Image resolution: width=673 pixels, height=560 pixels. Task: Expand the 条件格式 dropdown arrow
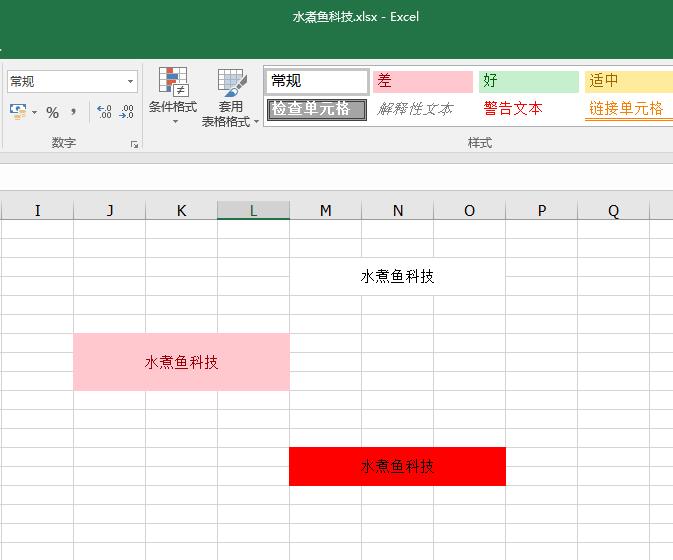click(x=175, y=122)
